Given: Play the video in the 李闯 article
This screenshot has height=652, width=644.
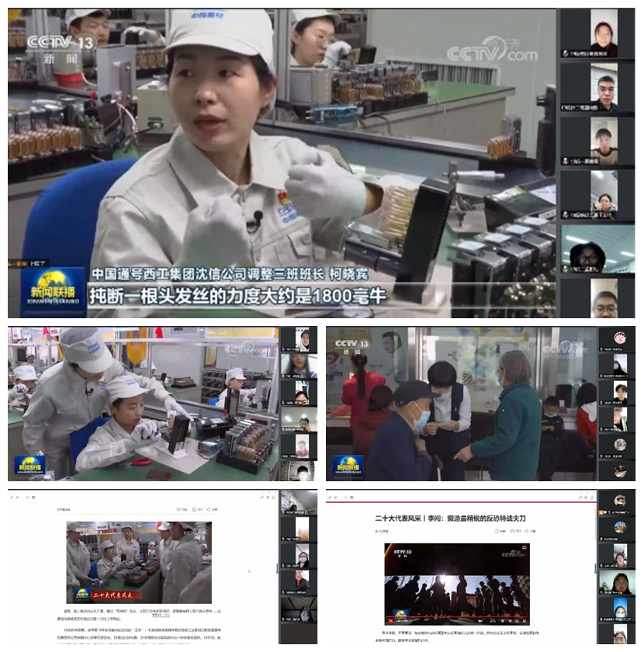Looking at the screenshot, I should click(x=456, y=581).
